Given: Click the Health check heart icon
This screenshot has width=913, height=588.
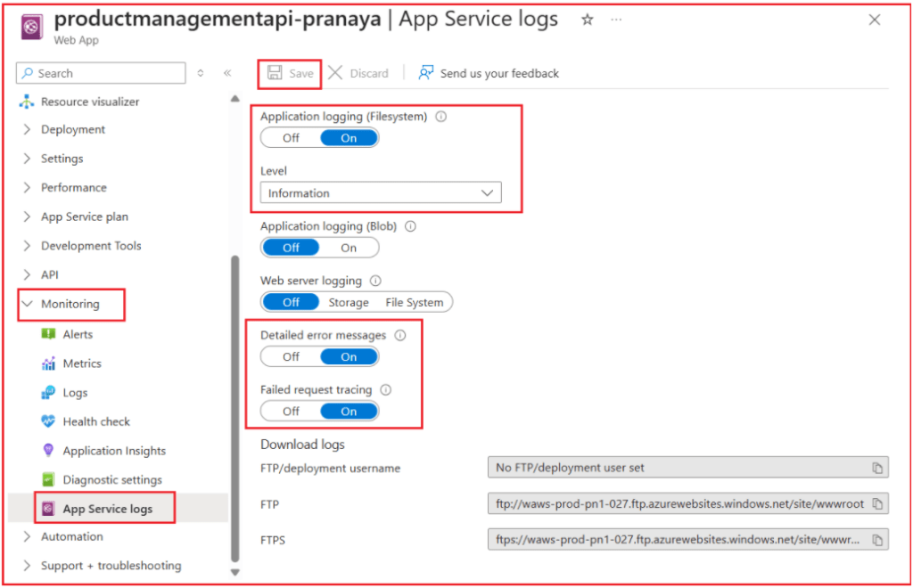Looking at the screenshot, I should tap(48, 421).
